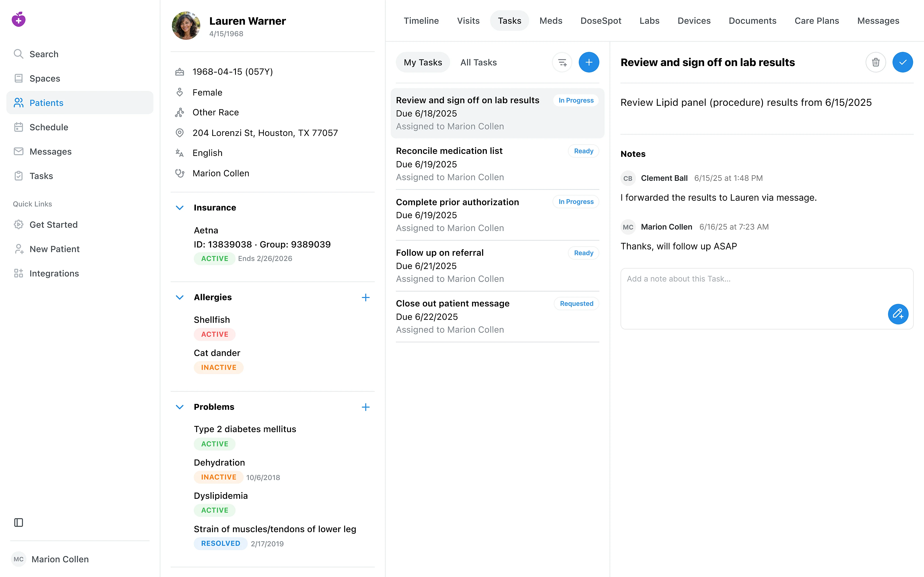Screen dimensions: 924x577
Task: Click the sidebar collapse panel icon
Action: point(18,523)
